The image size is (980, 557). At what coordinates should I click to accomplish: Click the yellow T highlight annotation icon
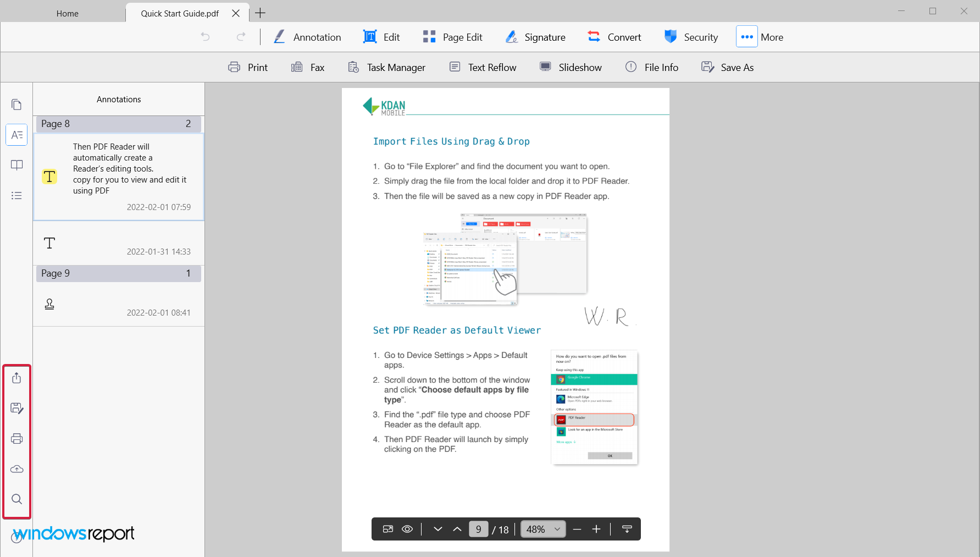point(49,177)
